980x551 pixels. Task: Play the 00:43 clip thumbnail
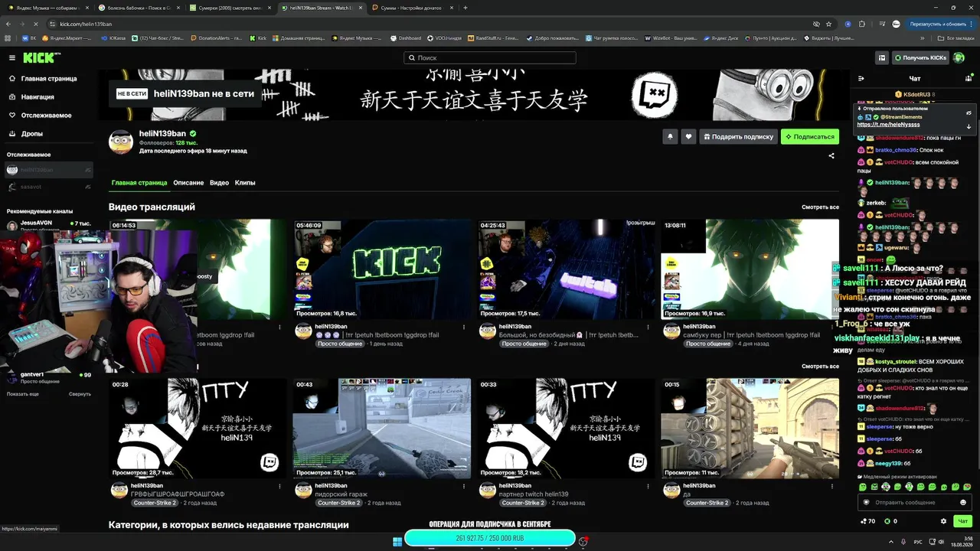[383, 429]
